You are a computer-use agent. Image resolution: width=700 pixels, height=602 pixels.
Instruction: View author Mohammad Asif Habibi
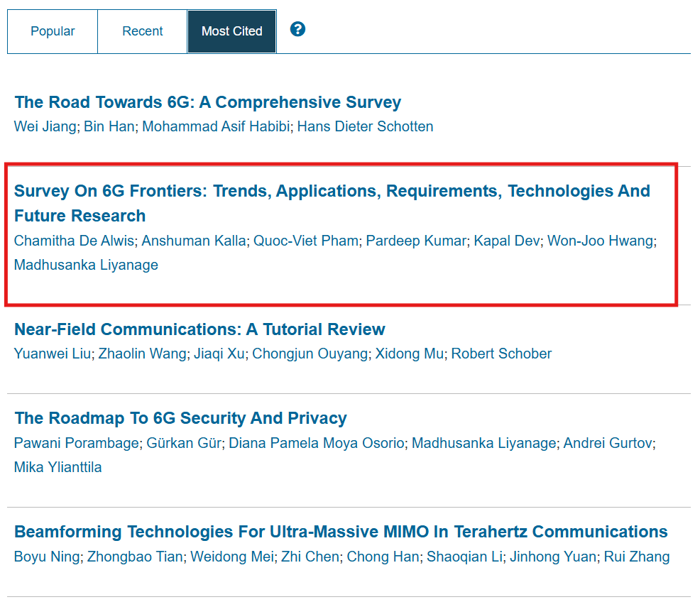[x=216, y=126]
